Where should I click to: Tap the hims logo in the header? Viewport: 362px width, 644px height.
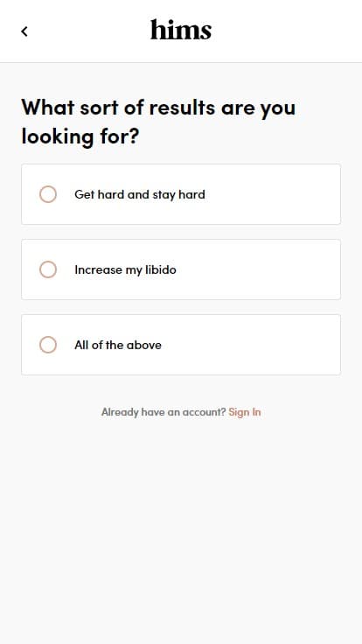(x=181, y=30)
